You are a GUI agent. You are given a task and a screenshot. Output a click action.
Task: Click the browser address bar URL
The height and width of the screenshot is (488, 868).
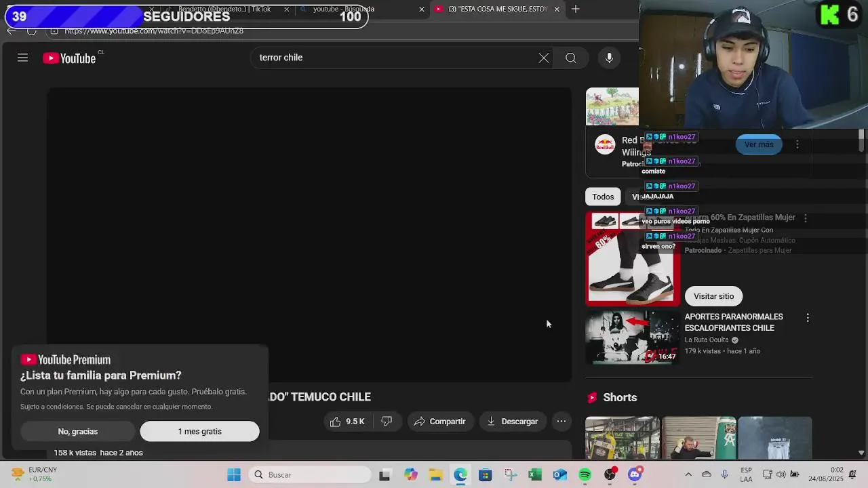pos(154,30)
